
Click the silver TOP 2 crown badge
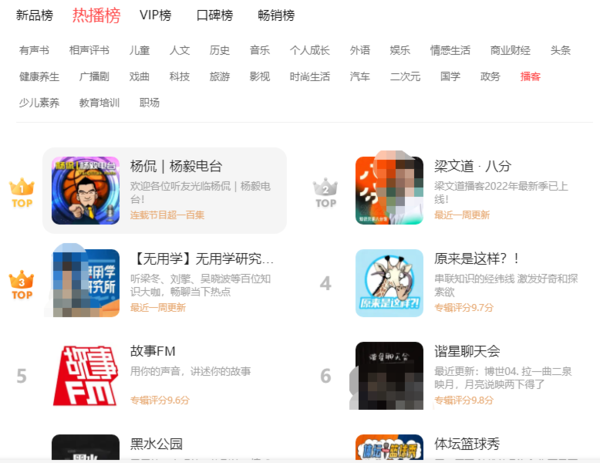tap(326, 192)
